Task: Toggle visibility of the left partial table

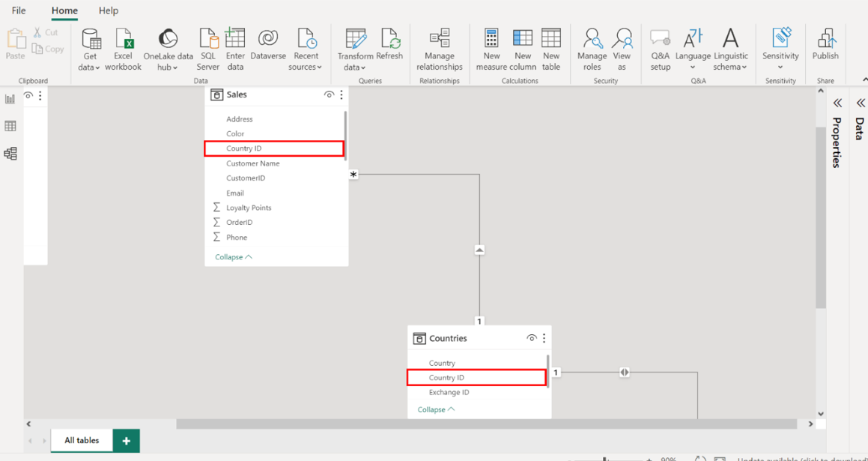Action: click(28, 96)
